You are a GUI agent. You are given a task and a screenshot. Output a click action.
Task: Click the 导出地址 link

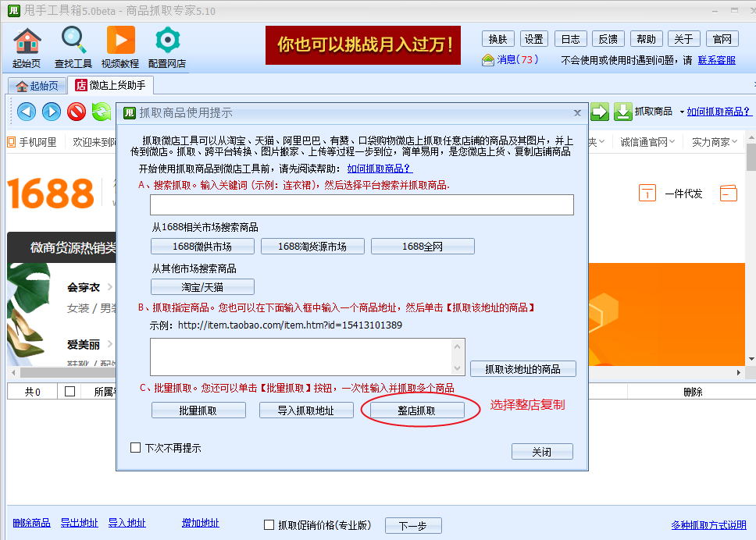[79, 523]
